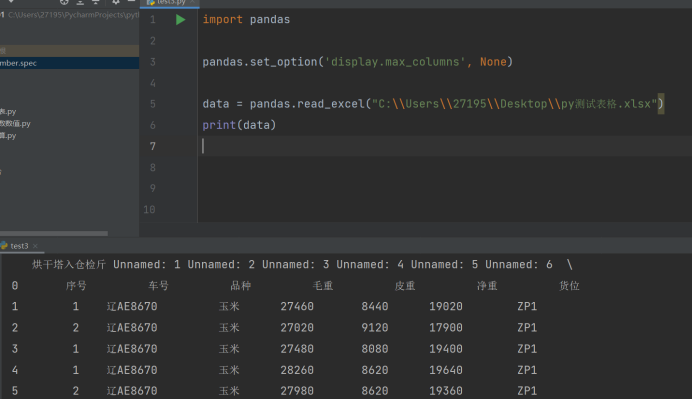Click value 28260 in output row 4
Image resolution: width=692 pixels, height=400 pixels.
pos(297,370)
